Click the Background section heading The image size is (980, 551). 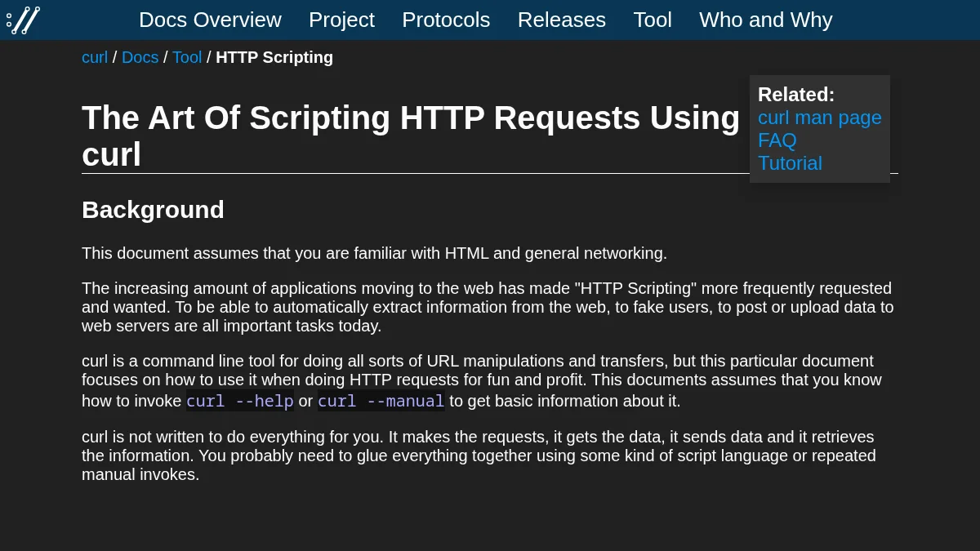153,210
